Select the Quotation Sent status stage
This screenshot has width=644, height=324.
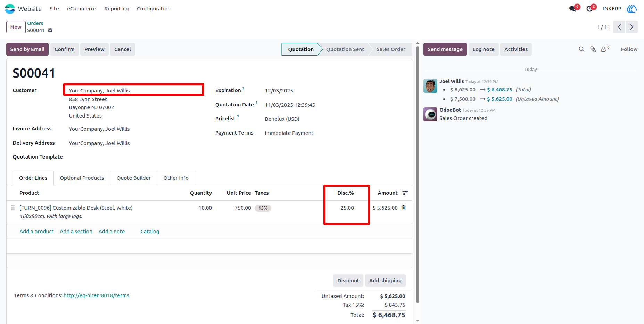345,49
